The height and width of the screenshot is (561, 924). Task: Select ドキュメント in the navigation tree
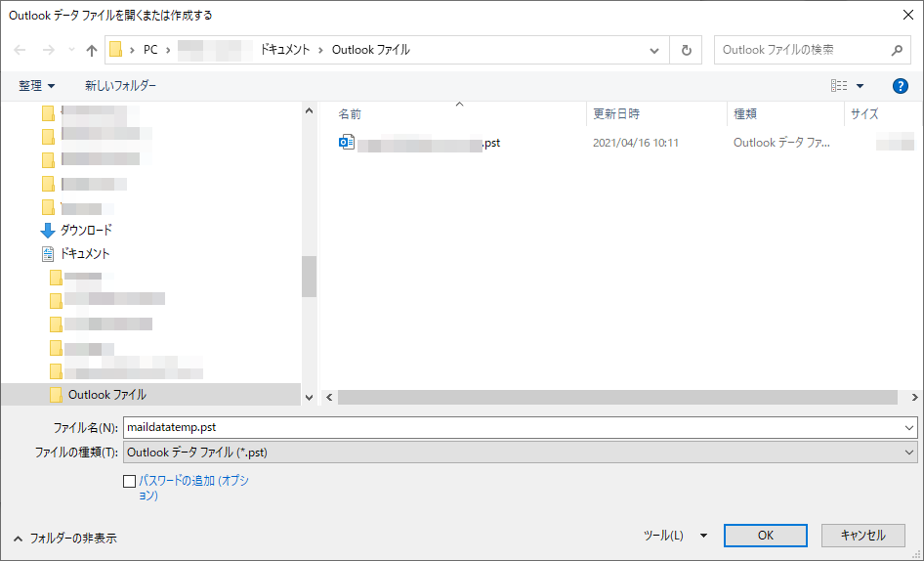pos(85,254)
